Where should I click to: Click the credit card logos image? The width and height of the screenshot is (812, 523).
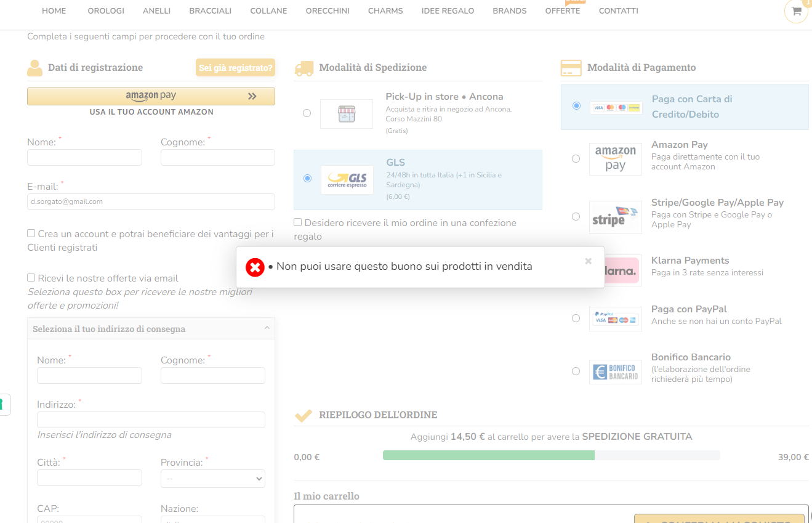(616, 107)
